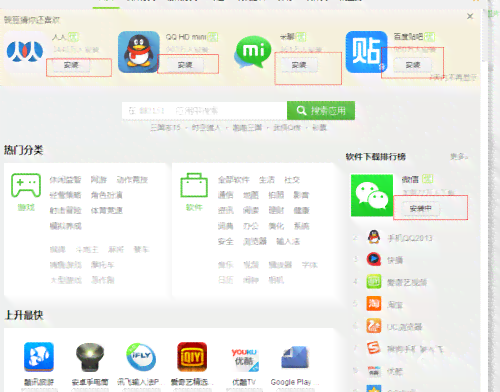Click the Youku icon in ranking list
500x392 pixels.
(374, 370)
